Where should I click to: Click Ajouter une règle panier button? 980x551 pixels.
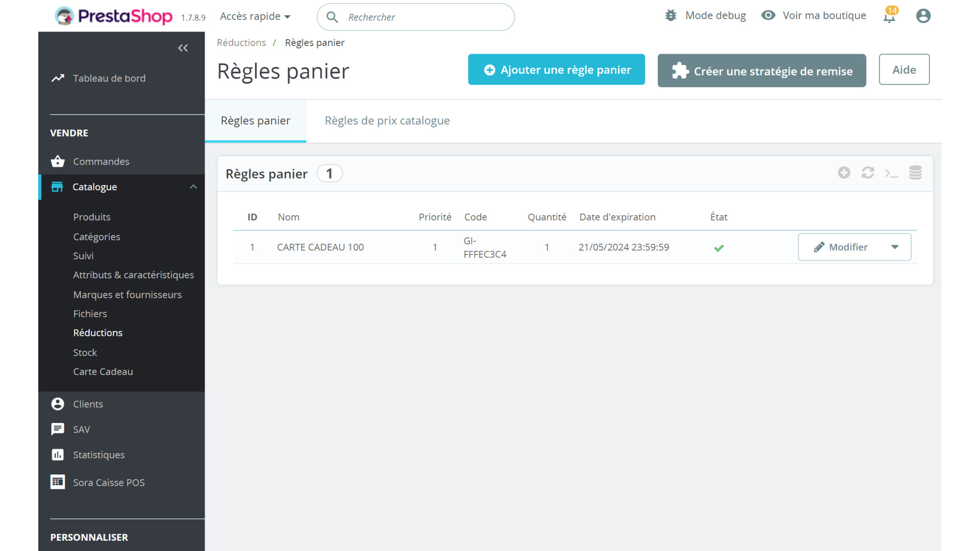pos(556,70)
